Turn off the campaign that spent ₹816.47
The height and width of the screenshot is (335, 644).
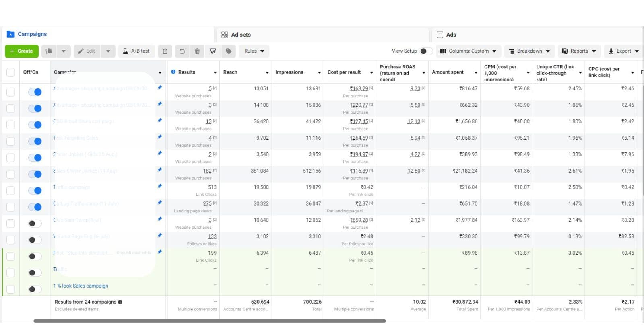coord(35,92)
